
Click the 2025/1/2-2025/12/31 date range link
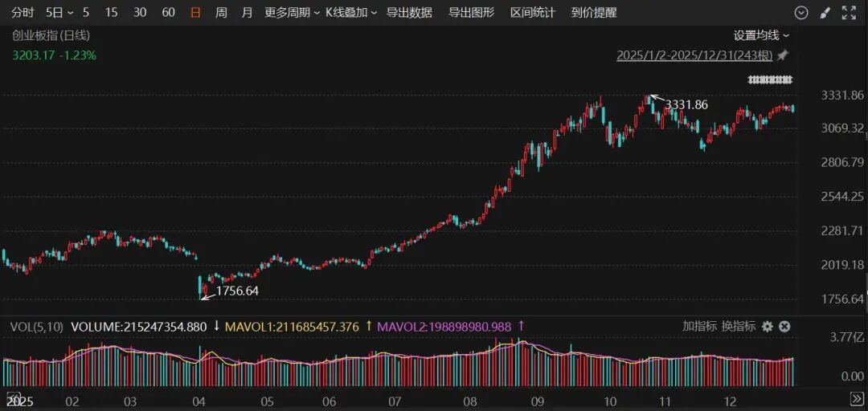point(694,55)
